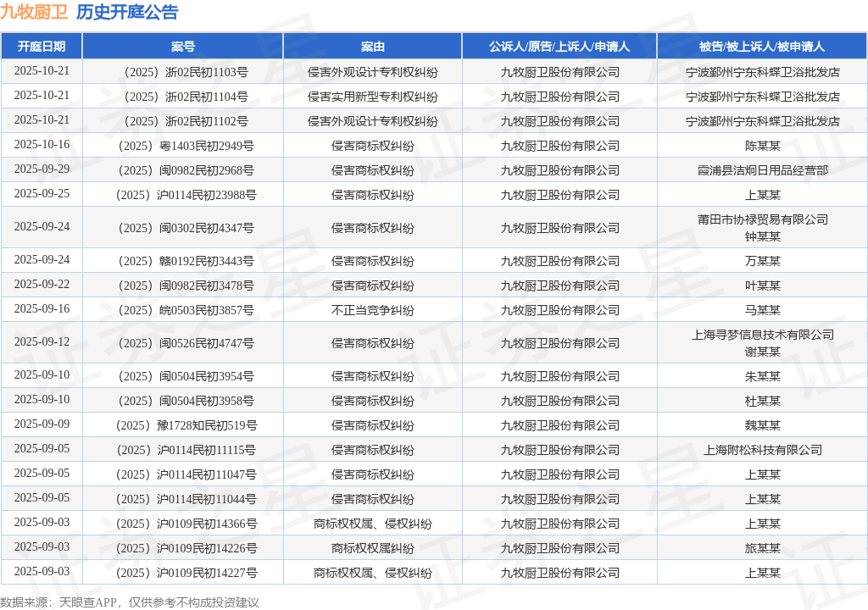Select the 案由 column header
The image size is (868, 610).
(x=373, y=47)
